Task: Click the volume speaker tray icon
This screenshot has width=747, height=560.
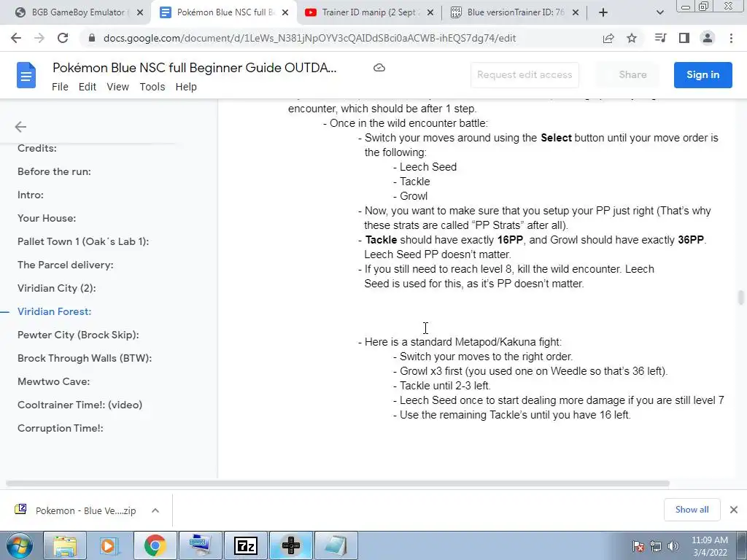Action: [x=673, y=546]
